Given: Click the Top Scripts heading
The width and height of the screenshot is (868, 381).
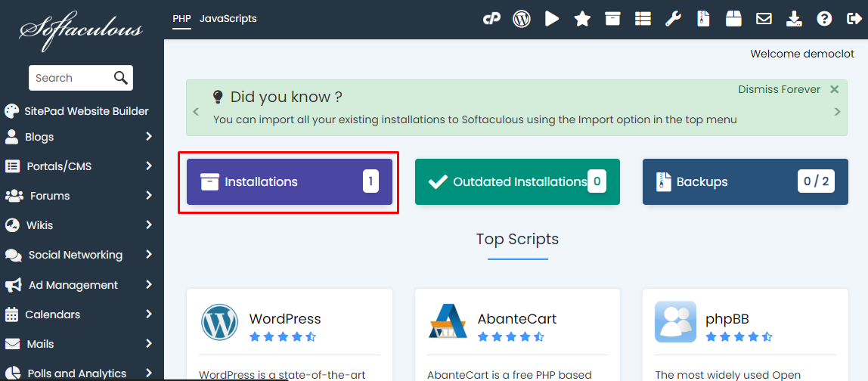Looking at the screenshot, I should point(518,239).
